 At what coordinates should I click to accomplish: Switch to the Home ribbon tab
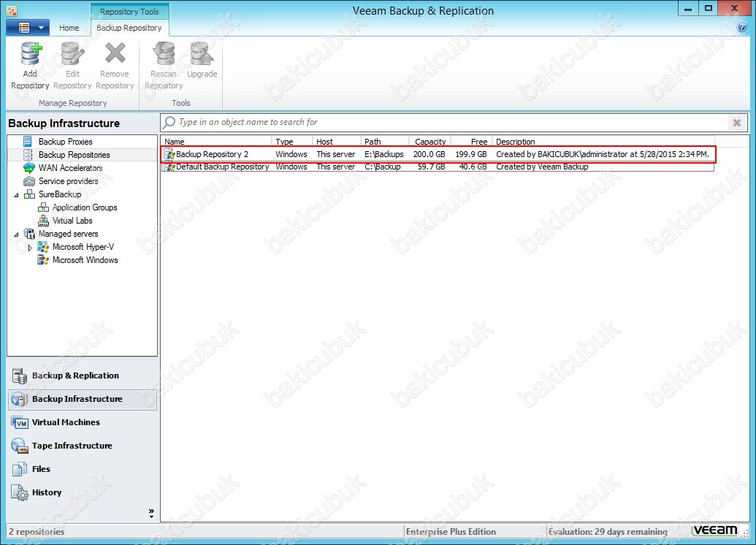(69, 28)
